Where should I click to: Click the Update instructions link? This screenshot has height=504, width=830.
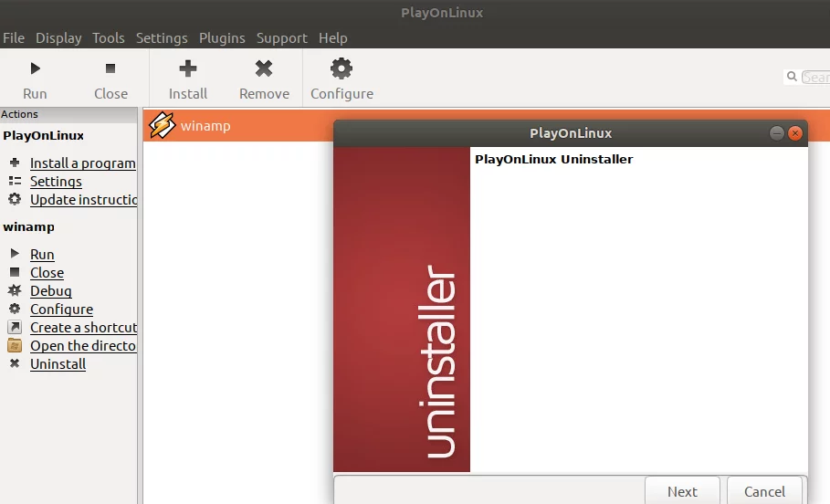pyautogui.click(x=84, y=200)
